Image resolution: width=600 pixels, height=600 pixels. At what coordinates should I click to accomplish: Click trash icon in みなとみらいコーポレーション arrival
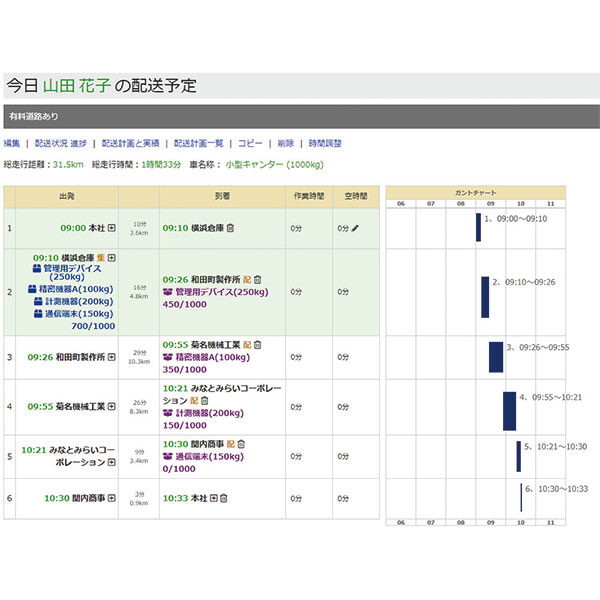click(x=205, y=401)
